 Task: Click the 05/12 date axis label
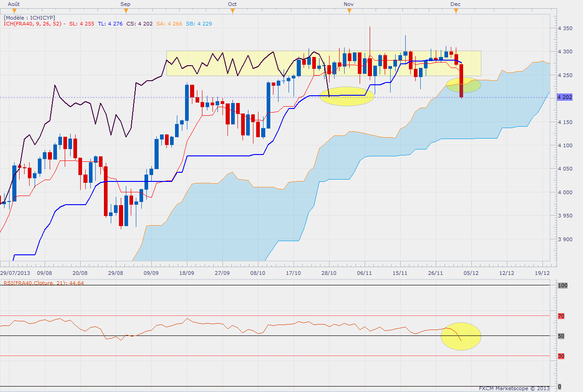click(x=471, y=273)
